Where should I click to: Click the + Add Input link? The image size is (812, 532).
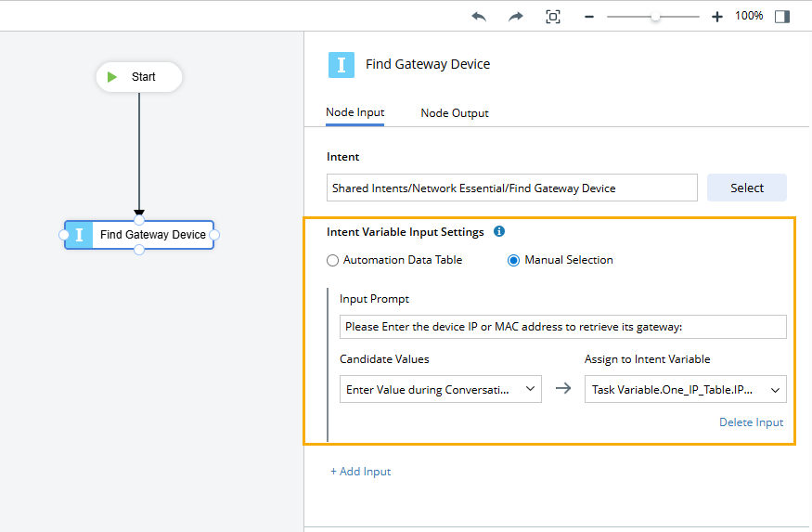361,472
